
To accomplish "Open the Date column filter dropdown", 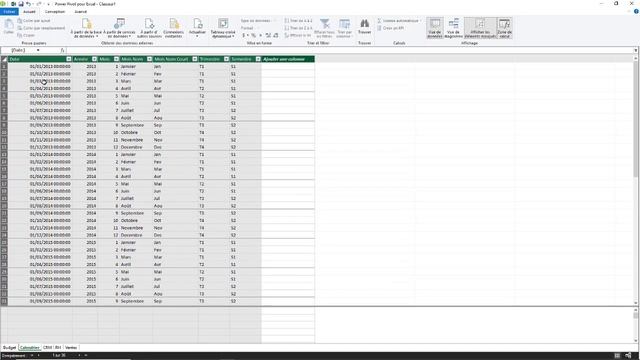I will coord(69,59).
